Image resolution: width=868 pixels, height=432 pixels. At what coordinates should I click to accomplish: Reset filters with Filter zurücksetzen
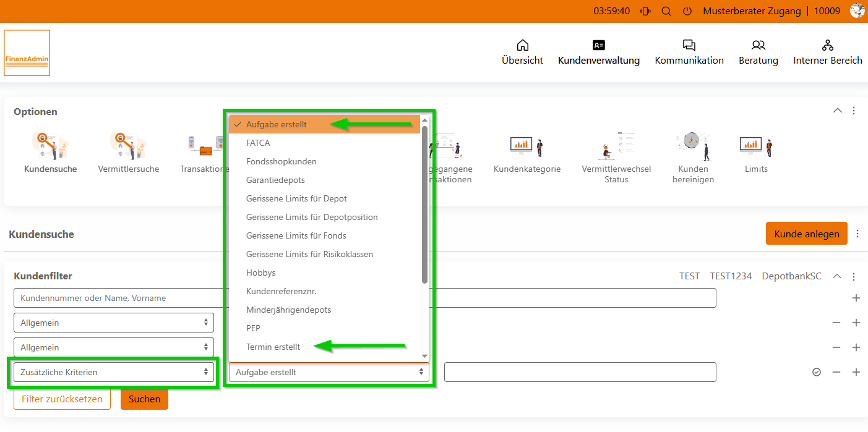coord(62,399)
